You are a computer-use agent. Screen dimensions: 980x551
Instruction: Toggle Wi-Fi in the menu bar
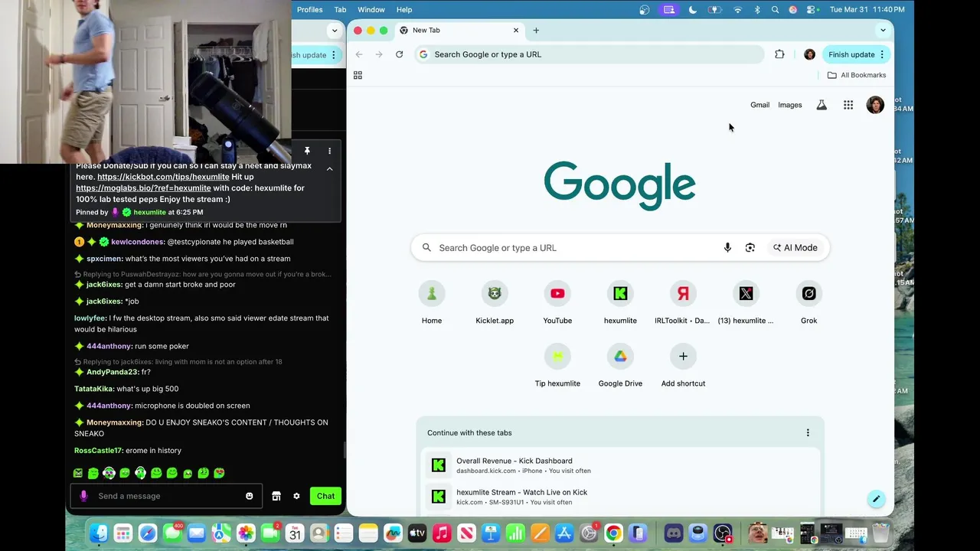tap(737, 10)
